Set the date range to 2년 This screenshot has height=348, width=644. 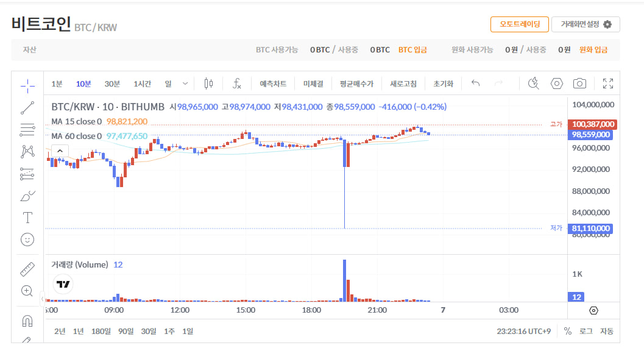pyautogui.click(x=60, y=331)
